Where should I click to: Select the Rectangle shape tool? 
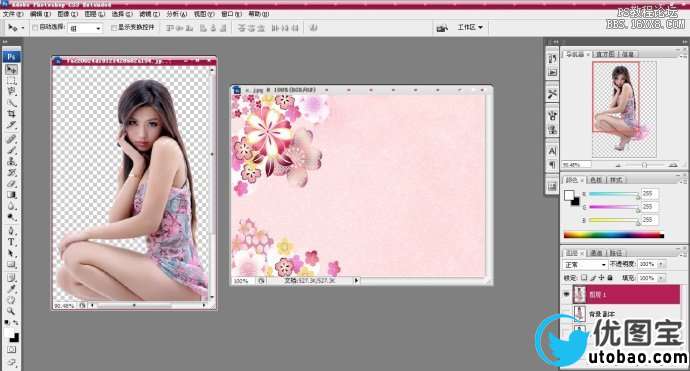11,264
